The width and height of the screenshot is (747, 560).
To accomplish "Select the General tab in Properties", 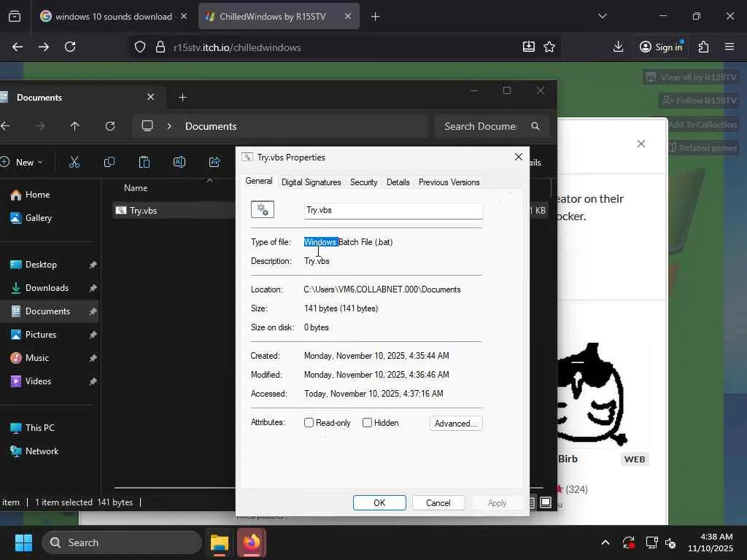I will coord(259,181).
